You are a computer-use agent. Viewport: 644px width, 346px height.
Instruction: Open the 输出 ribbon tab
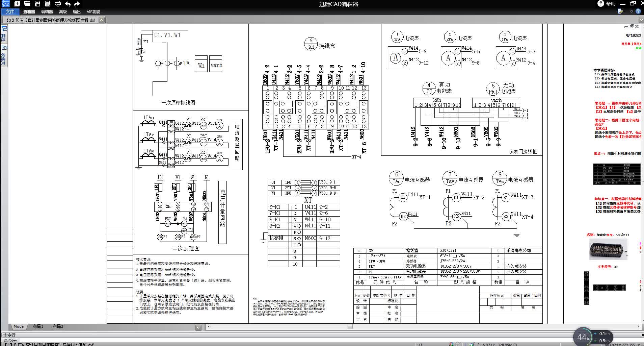(77, 12)
